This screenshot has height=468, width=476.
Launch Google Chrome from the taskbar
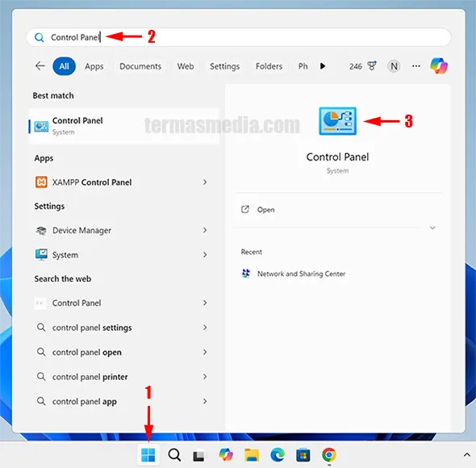click(x=329, y=454)
